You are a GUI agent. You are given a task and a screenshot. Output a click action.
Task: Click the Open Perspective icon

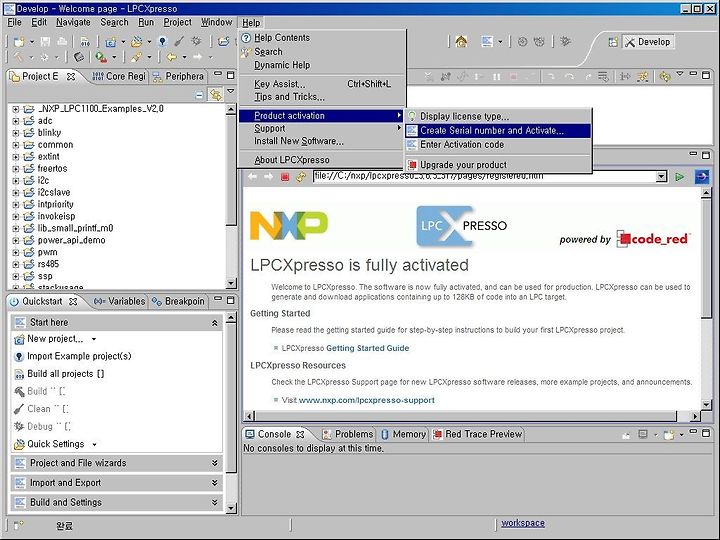[613, 42]
